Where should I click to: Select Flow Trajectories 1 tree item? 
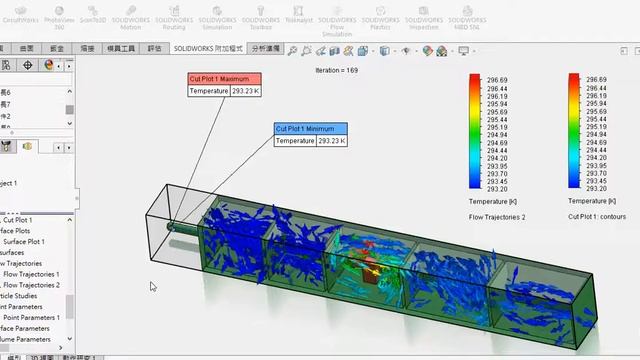point(31,274)
